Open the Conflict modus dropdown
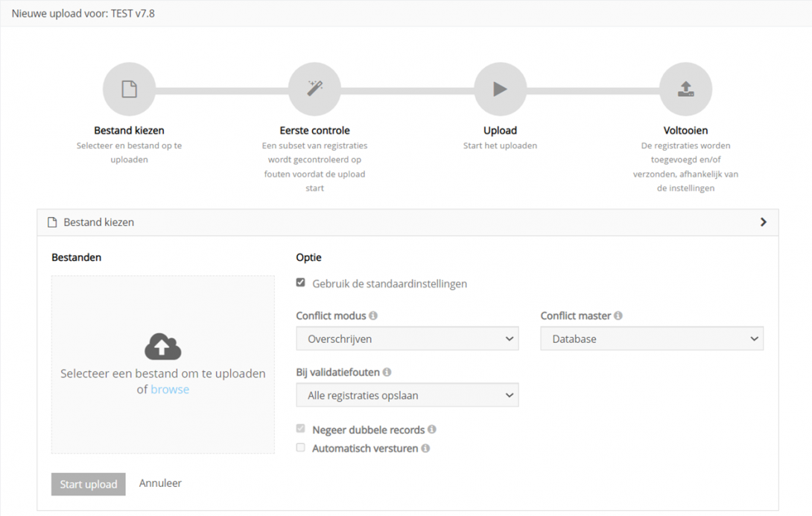The image size is (812, 516). point(407,339)
